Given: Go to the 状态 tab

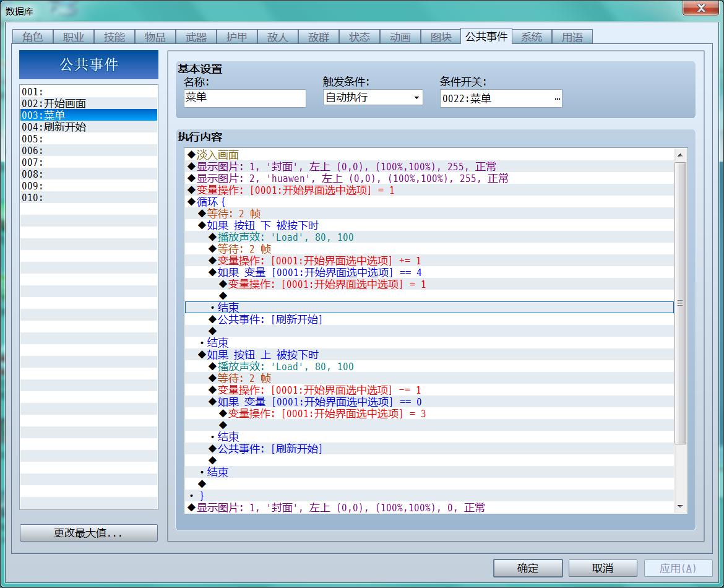Looking at the screenshot, I should (360, 37).
